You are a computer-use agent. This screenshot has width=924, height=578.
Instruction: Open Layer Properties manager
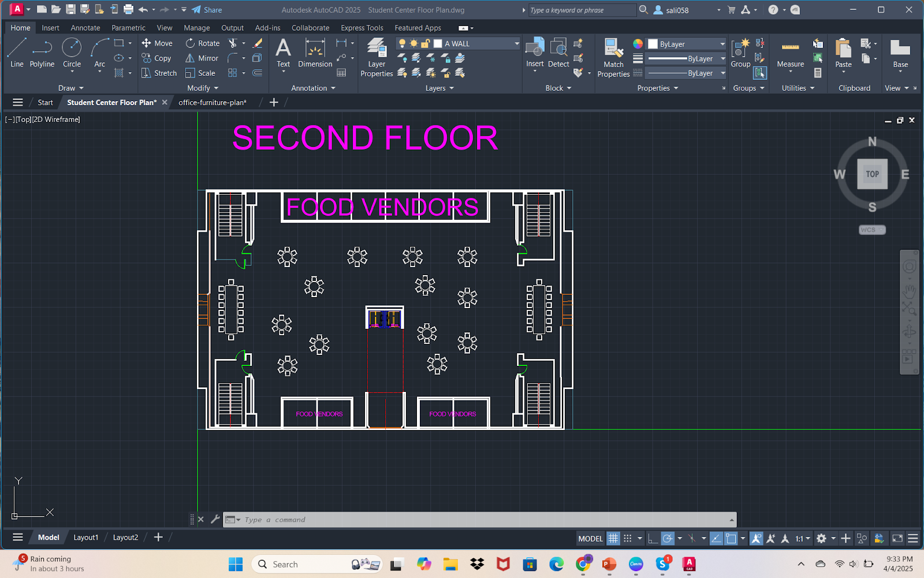pos(377,57)
